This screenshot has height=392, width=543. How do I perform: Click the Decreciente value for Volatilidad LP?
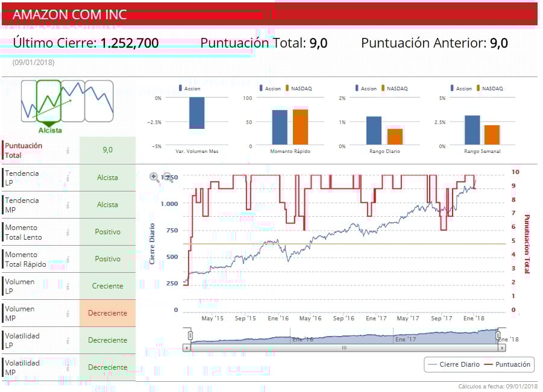click(x=107, y=340)
